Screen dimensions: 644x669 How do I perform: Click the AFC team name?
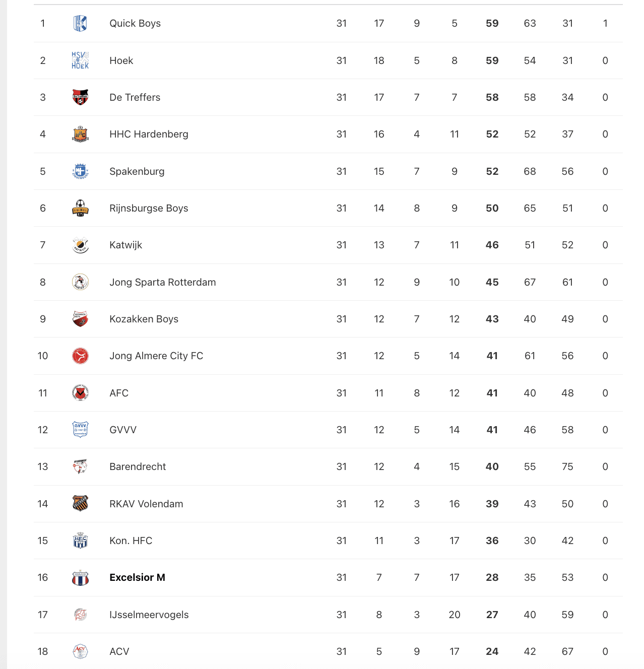pyautogui.click(x=119, y=393)
